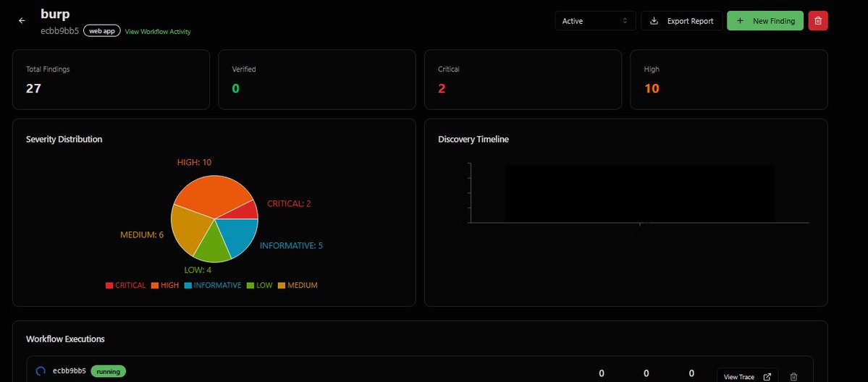
Task: Export the report
Action: coord(681,21)
